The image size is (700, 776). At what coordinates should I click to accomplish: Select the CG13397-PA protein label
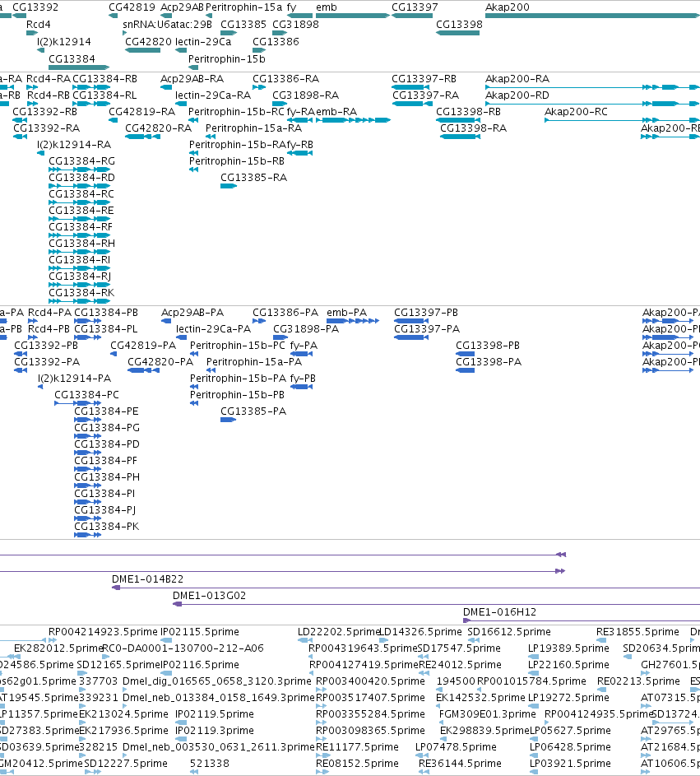[427, 328]
